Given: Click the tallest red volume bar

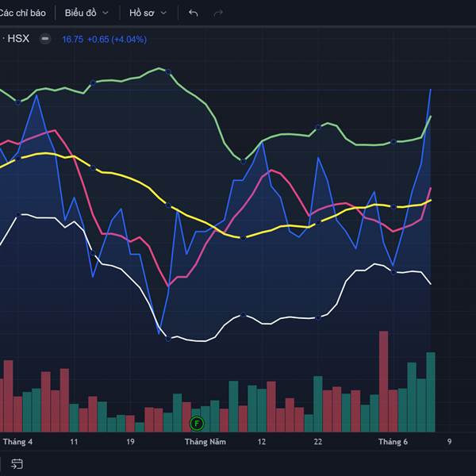Looking at the screenshot, I should pos(384,381).
